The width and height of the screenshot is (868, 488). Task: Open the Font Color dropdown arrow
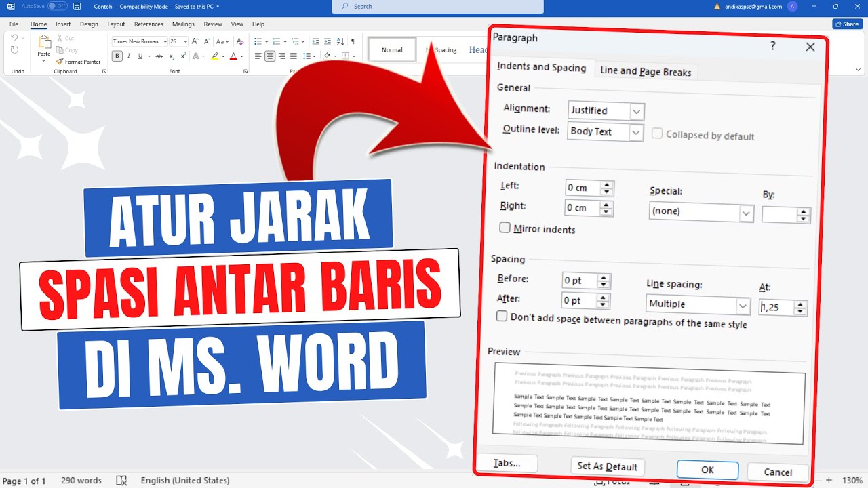(241, 56)
